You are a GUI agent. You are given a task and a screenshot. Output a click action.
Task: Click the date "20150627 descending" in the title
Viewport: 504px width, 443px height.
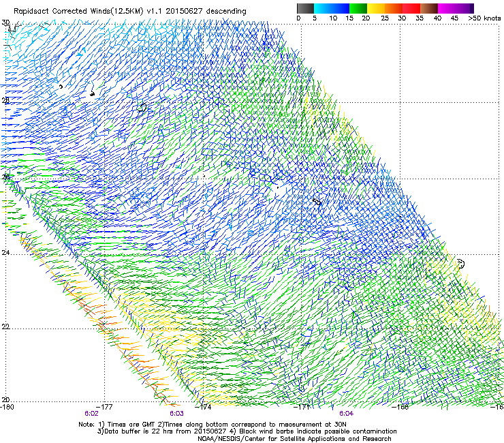pos(206,12)
